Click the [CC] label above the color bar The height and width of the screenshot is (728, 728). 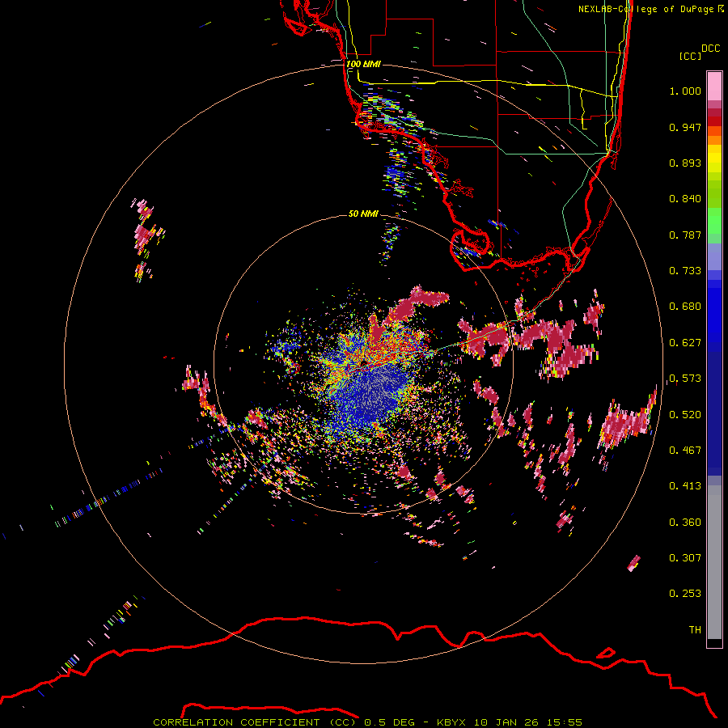click(690, 56)
